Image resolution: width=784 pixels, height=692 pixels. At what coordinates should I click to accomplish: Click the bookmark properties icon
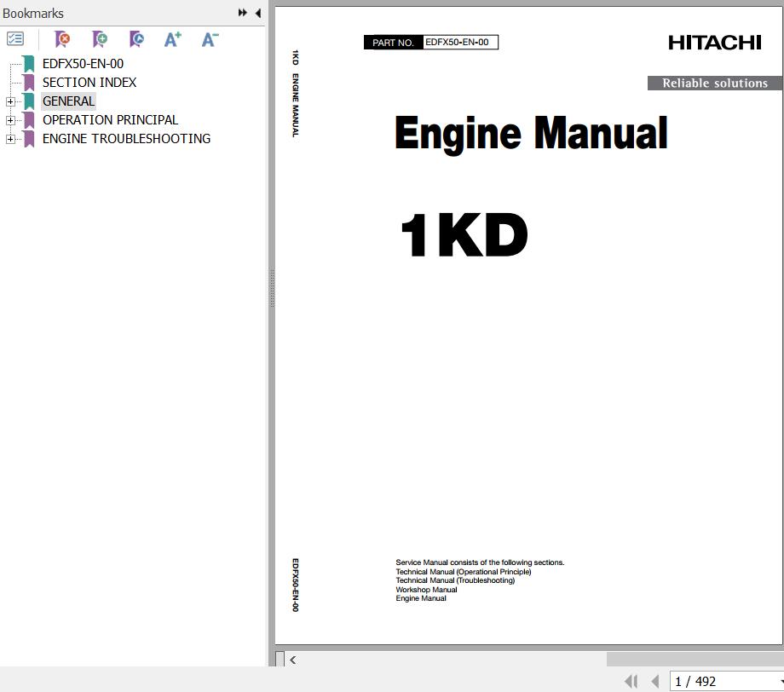[x=136, y=38]
